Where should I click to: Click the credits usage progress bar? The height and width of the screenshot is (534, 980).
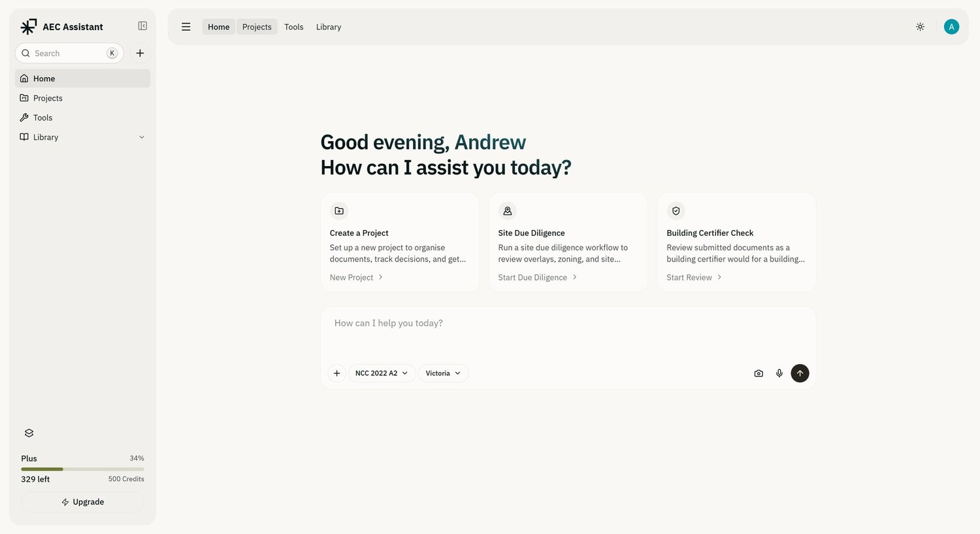tap(82, 469)
